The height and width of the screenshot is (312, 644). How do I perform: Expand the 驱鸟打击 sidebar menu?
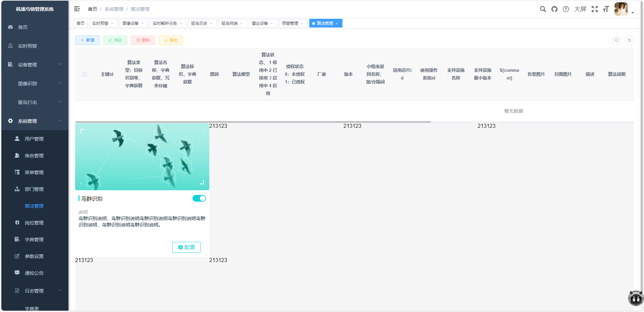tap(60, 102)
